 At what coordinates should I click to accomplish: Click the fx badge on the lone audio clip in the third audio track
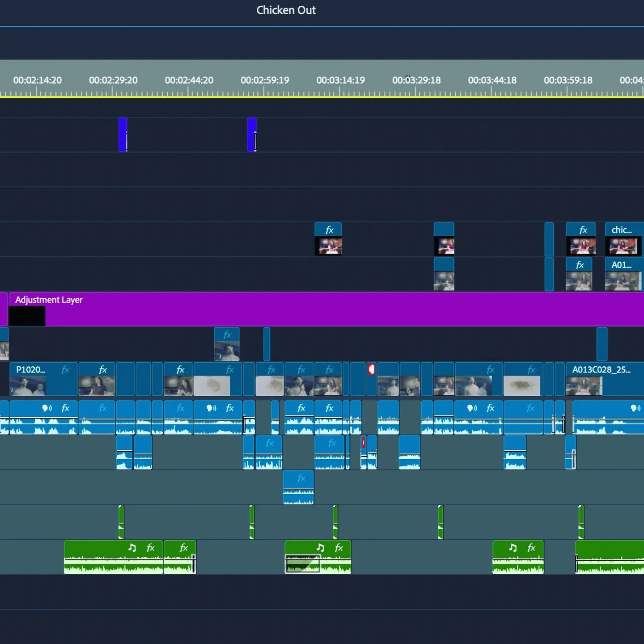301,478
